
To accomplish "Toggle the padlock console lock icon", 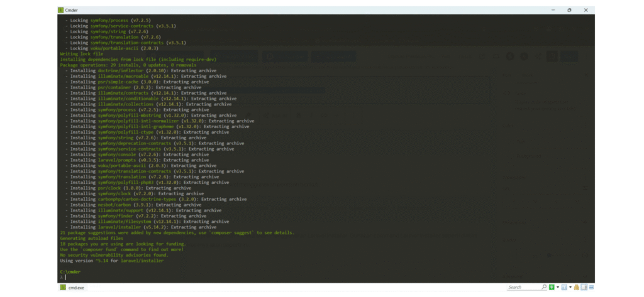I will pos(575,287).
